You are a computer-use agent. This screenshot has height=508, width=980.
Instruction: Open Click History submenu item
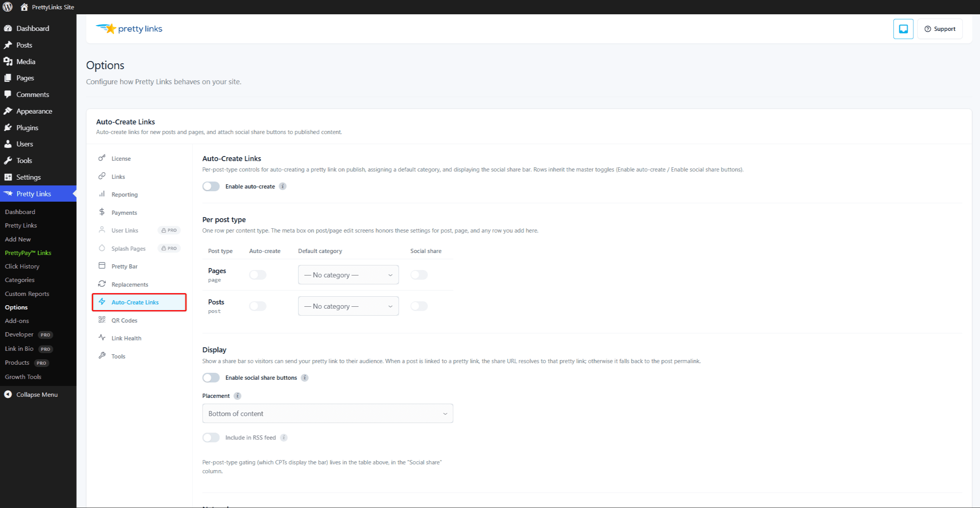click(x=22, y=266)
